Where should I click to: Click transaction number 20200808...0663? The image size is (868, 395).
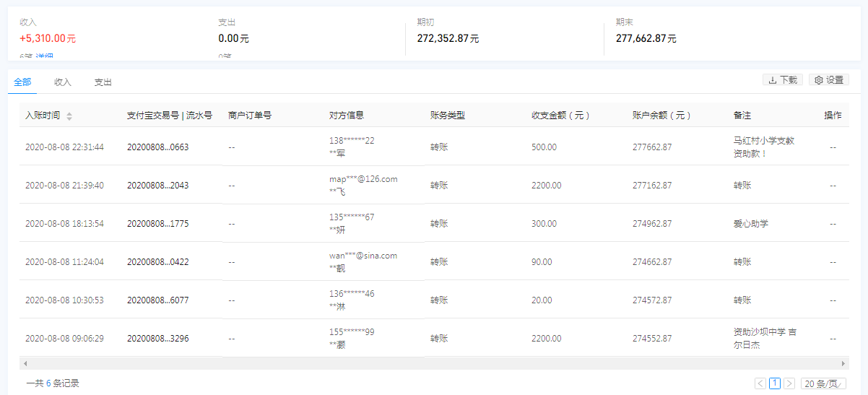(x=157, y=147)
